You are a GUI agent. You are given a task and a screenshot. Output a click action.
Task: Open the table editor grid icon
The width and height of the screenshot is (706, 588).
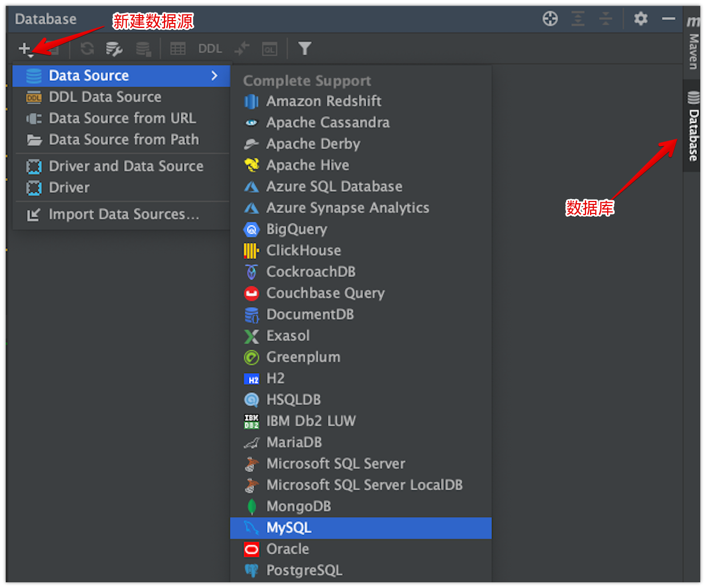(178, 49)
